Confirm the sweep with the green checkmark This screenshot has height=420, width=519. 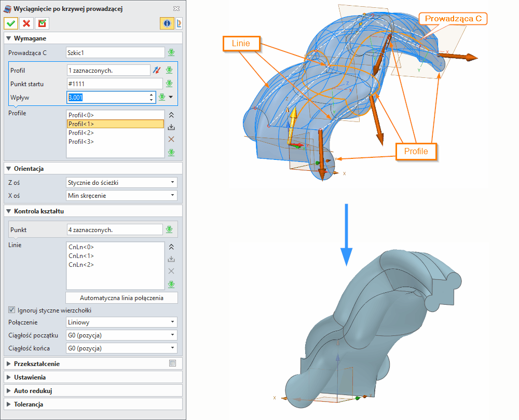(x=10, y=23)
